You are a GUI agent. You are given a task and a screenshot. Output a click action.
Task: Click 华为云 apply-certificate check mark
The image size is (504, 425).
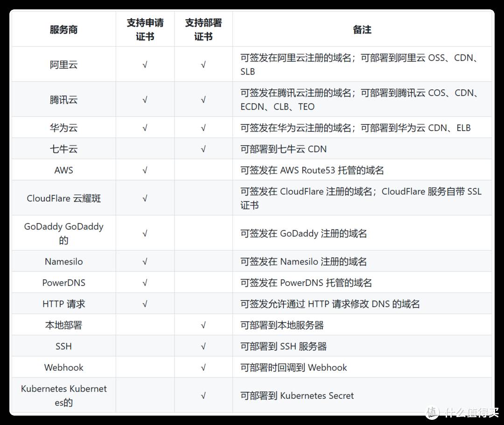tap(145, 128)
